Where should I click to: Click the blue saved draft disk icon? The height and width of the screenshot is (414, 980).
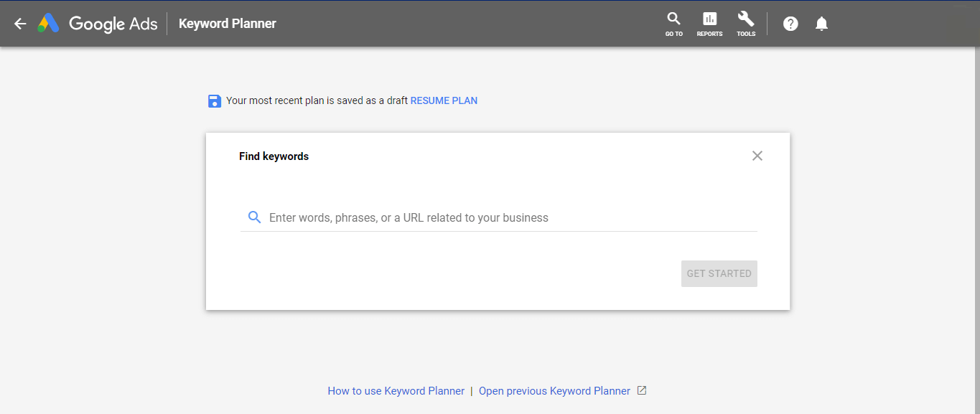click(x=214, y=101)
